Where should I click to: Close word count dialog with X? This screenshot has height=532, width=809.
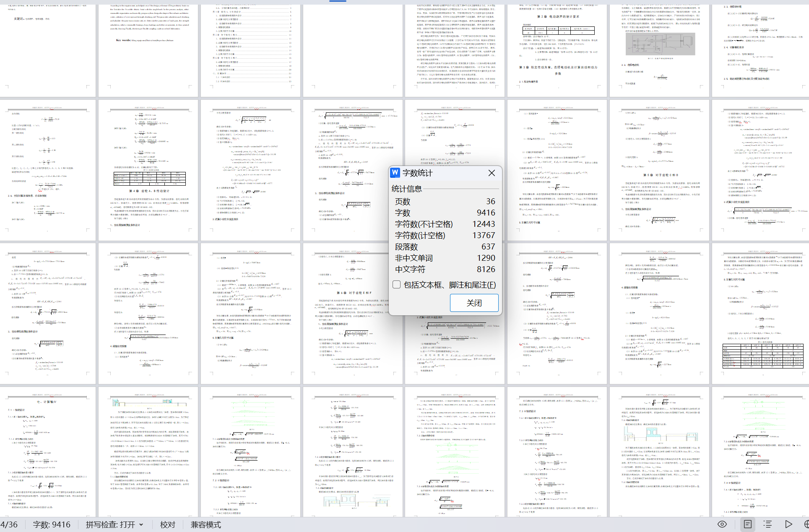pyautogui.click(x=492, y=173)
